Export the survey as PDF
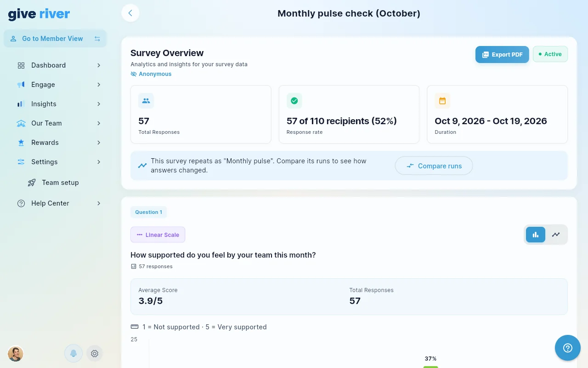 click(502, 54)
